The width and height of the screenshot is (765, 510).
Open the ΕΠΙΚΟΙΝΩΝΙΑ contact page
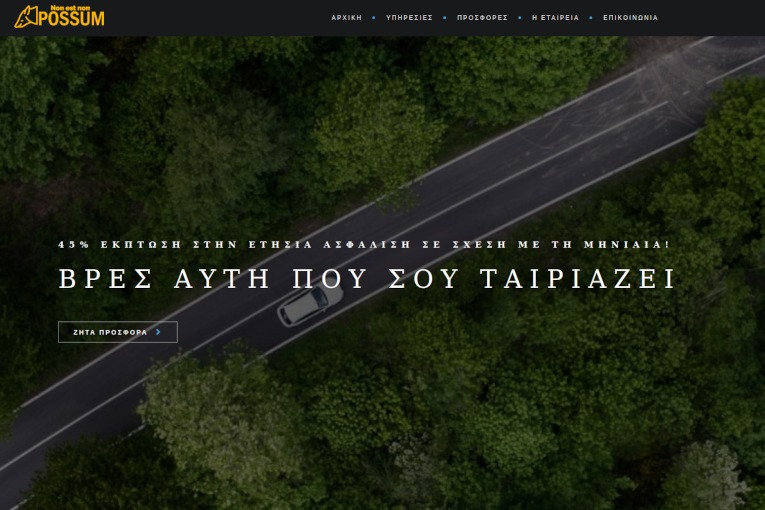click(630, 18)
